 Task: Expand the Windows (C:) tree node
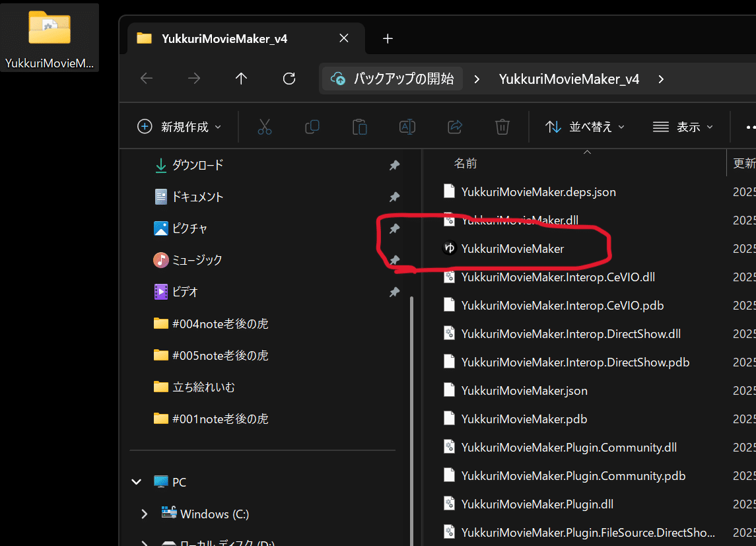click(144, 514)
